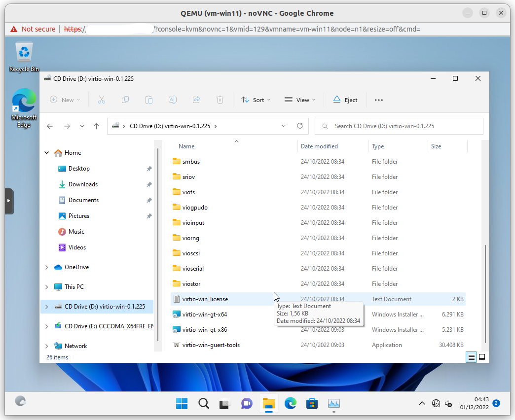Click the Delete trash icon
Viewport: 515px width, 420px height.
(x=220, y=100)
